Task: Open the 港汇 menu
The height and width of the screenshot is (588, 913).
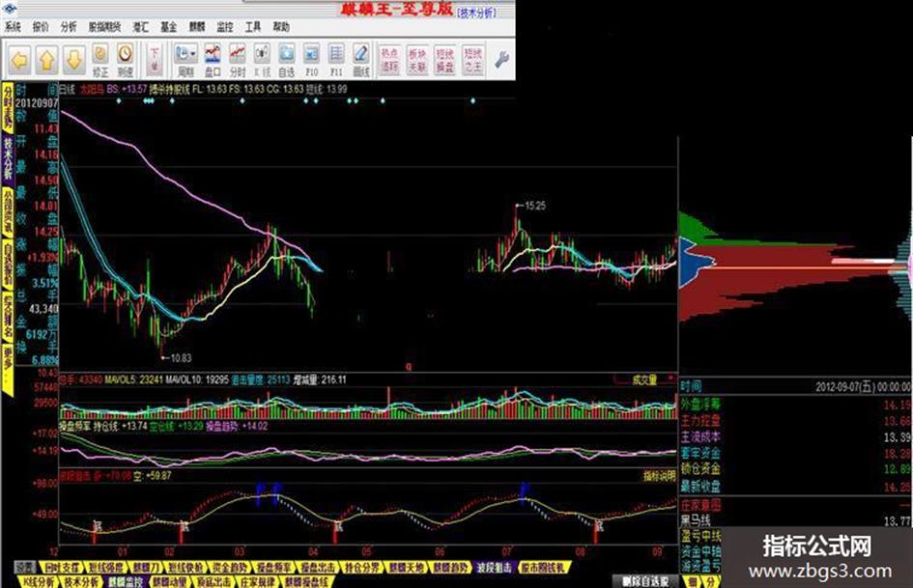Action: 141,27
